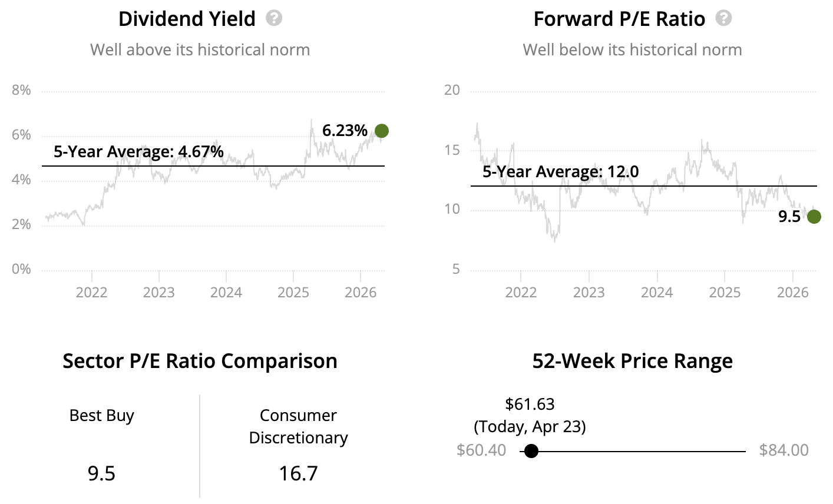Click the Forward P/E Ratio help icon
Viewport: 833px width, 504px height.
pos(723,18)
